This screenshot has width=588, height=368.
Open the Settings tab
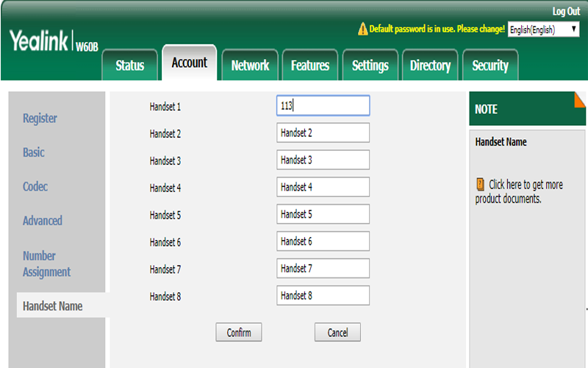(x=370, y=66)
